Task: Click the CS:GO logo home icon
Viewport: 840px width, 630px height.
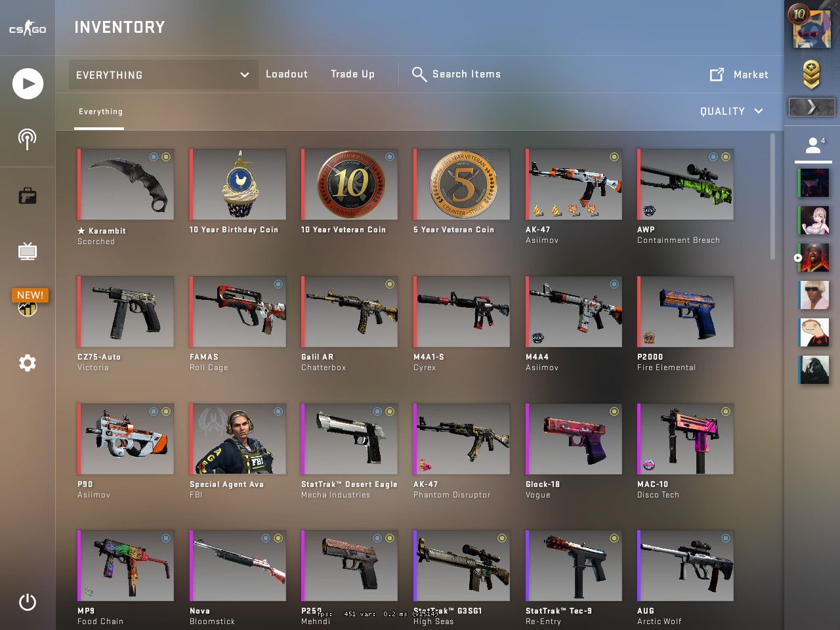Action: [x=28, y=28]
